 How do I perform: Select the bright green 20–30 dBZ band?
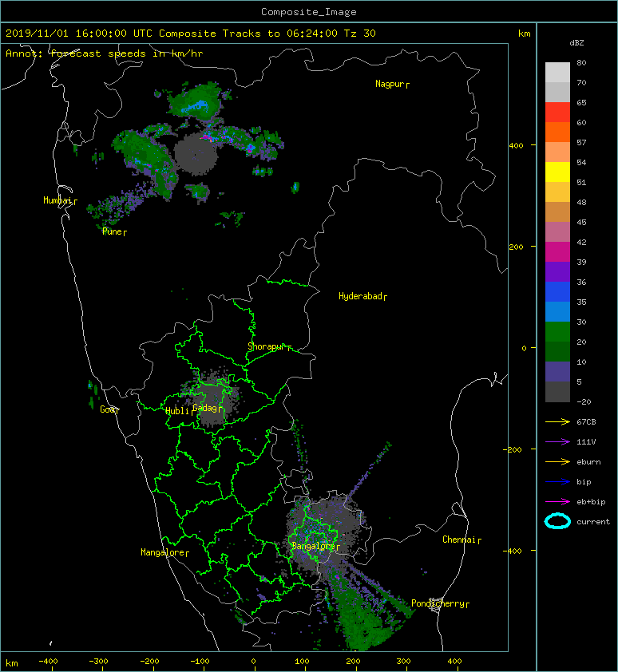tap(557, 332)
